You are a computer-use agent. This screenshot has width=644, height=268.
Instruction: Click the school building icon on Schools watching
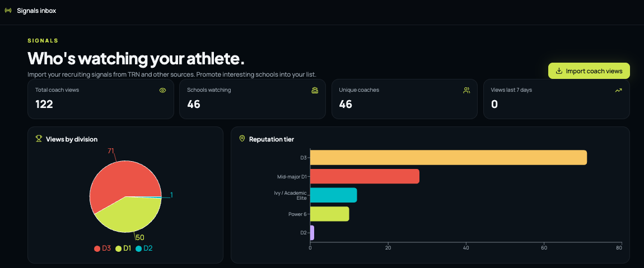click(315, 90)
